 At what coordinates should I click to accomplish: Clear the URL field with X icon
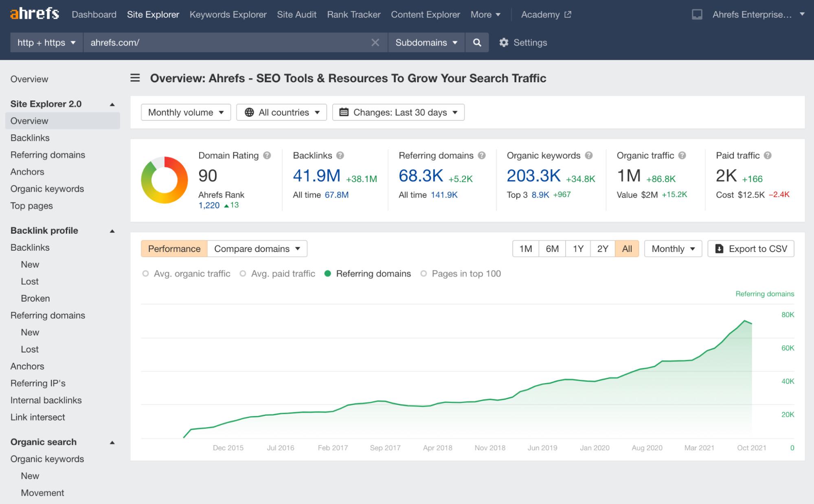(x=375, y=42)
